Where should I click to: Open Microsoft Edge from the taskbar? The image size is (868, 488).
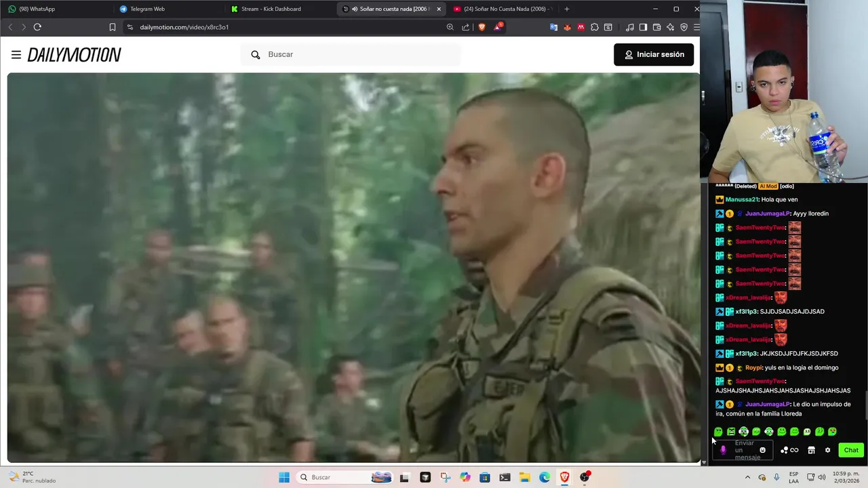pyautogui.click(x=545, y=477)
